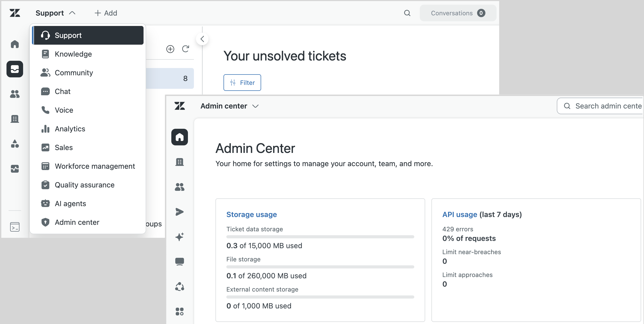The height and width of the screenshot is (324, 644).
Task: Expand the Admin center product dropdown
Action: click(x=229, y=106)
